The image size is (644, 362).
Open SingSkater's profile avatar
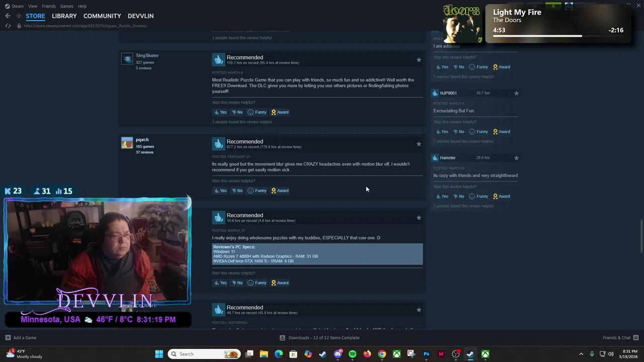coord(127,59)
